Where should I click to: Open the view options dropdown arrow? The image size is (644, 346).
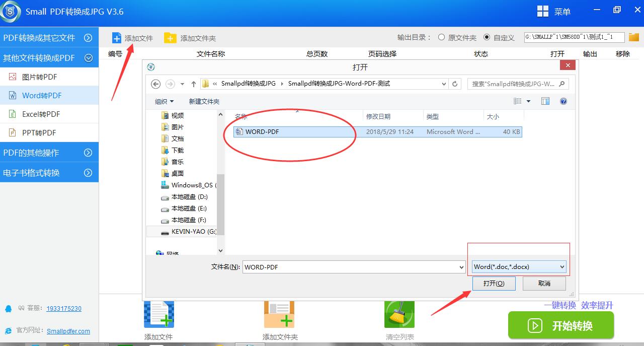point(528,101)
